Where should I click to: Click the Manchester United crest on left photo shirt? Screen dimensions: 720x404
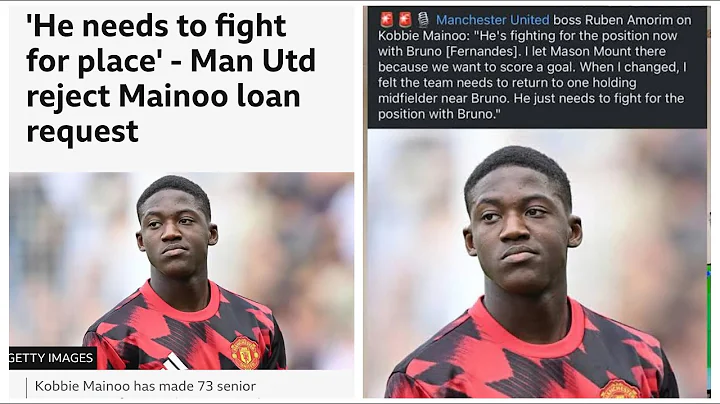pyautogui.click(x=245, y=353)
